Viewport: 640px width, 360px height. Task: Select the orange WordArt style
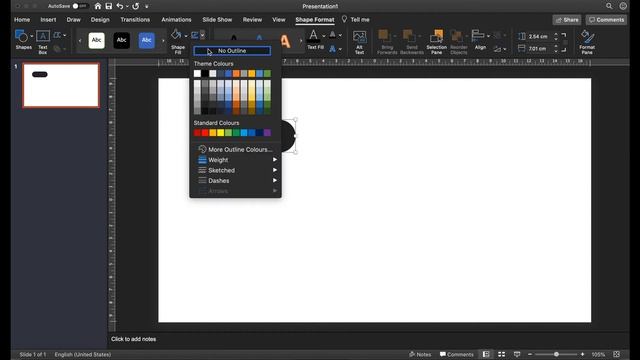(285, 41)
